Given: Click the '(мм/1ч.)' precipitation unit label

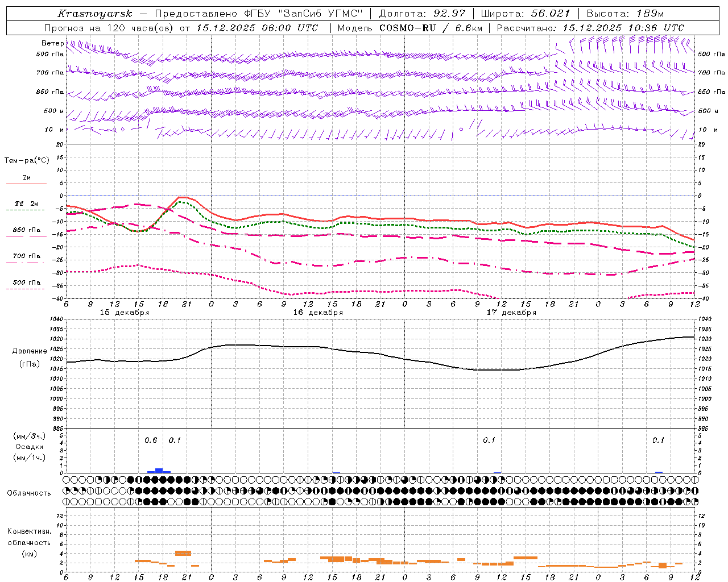Looking at the screenshot, I should point(29,458).
